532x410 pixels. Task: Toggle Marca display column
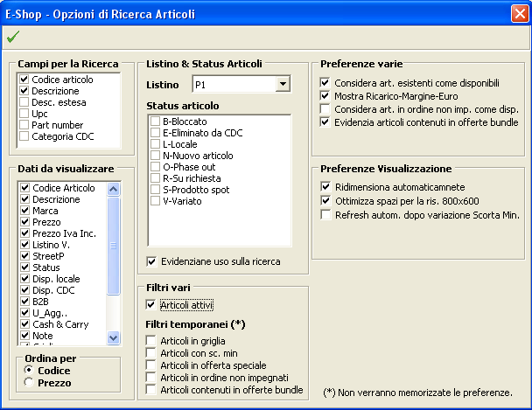[25, 210]
